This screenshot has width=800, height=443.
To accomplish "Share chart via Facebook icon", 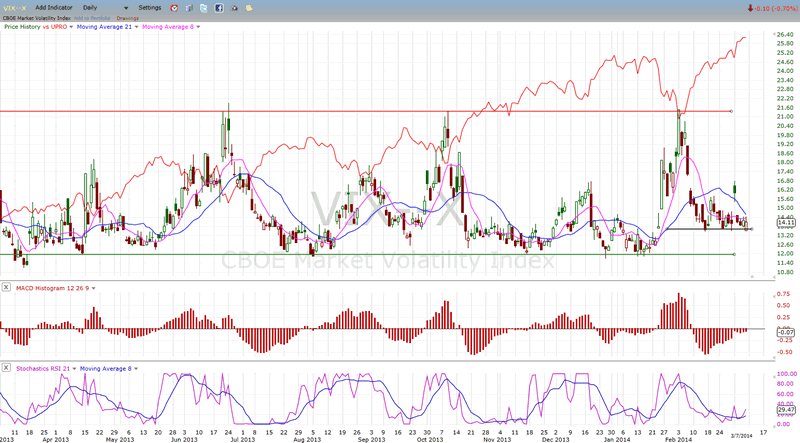I will click(x=219, y=7).
